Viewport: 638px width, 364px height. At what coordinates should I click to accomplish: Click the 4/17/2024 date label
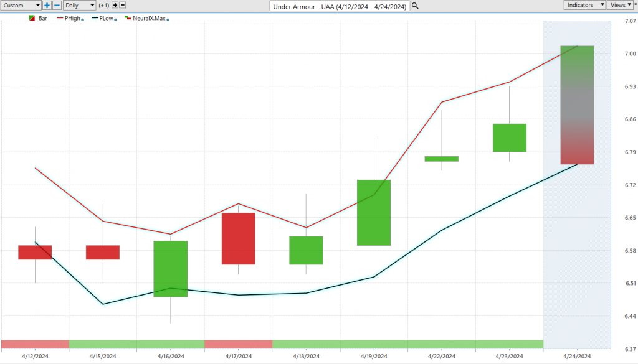coord(239,357)
